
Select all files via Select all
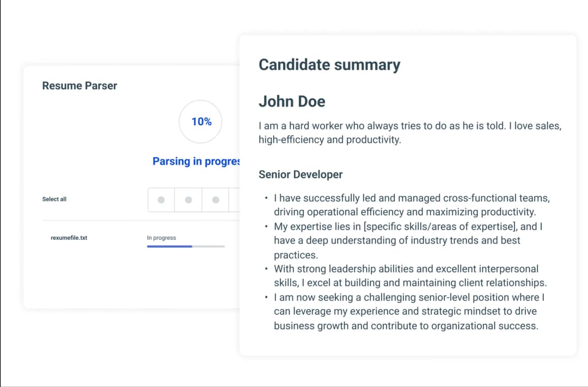point(54,199)
